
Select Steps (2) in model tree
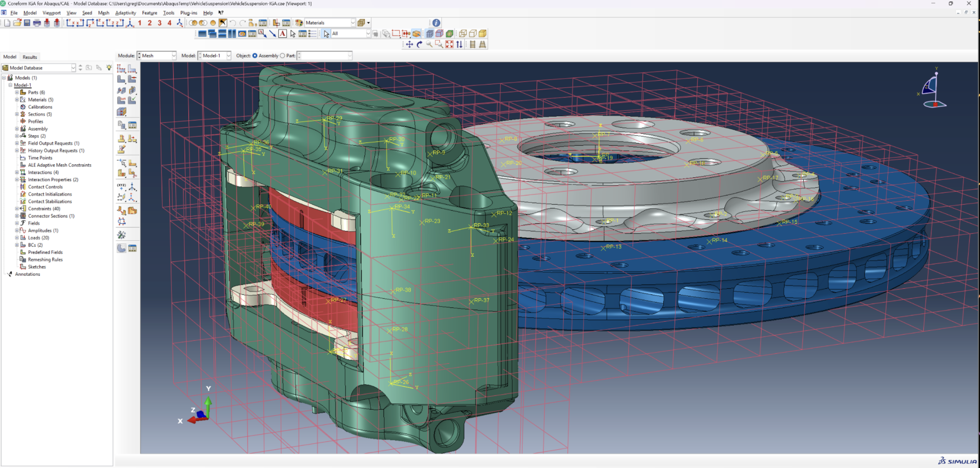pyautogui.click(x=37, y=136)
